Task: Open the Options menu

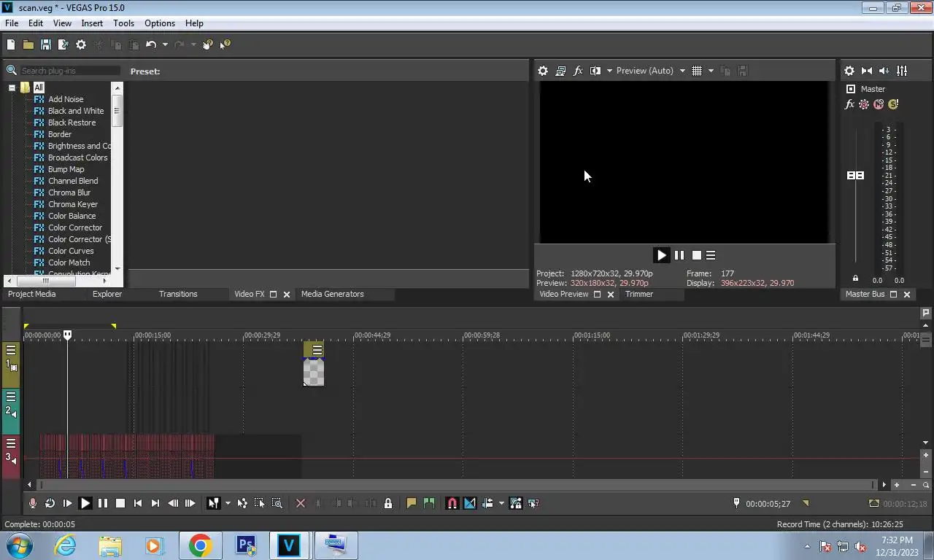Action: [x=160, y=23]
